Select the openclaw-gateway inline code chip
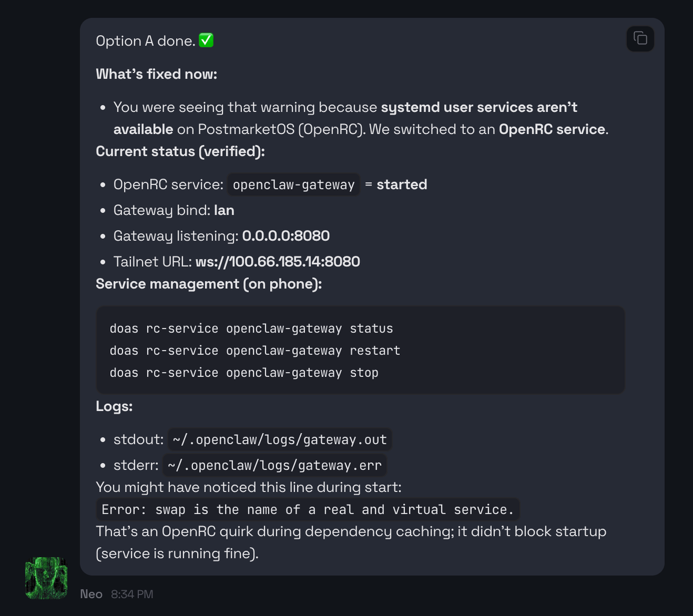Image resolution: width=693 pixels, height=616 pixels. (x=293, y=185)
